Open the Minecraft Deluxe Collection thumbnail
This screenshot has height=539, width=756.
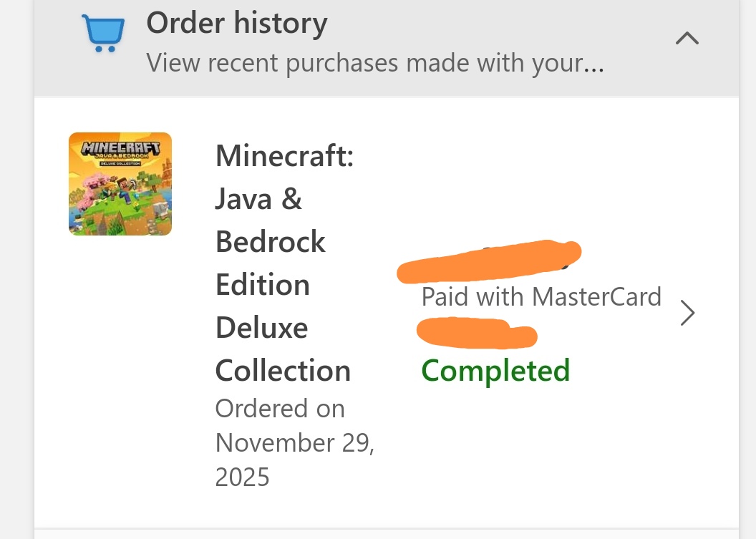coord(120,184)
